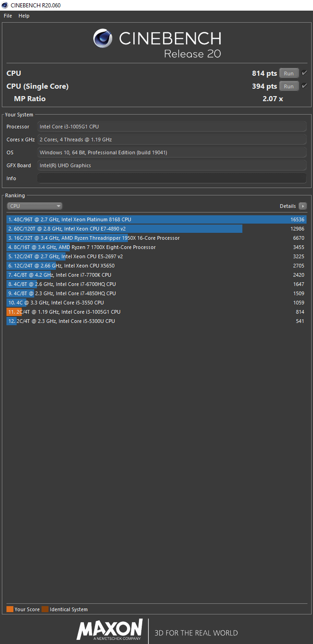Select ranking entry Intel Core i7-6700HQ
This screenshot has width=313, height=644.
tap(156, 284)
